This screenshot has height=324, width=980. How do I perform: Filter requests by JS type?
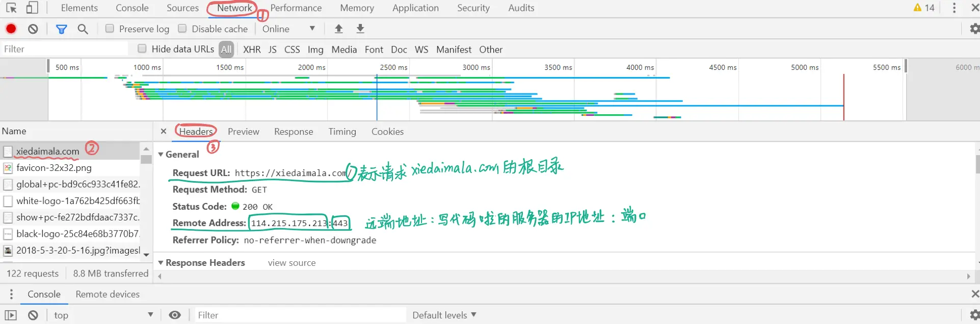coord(273,49)
